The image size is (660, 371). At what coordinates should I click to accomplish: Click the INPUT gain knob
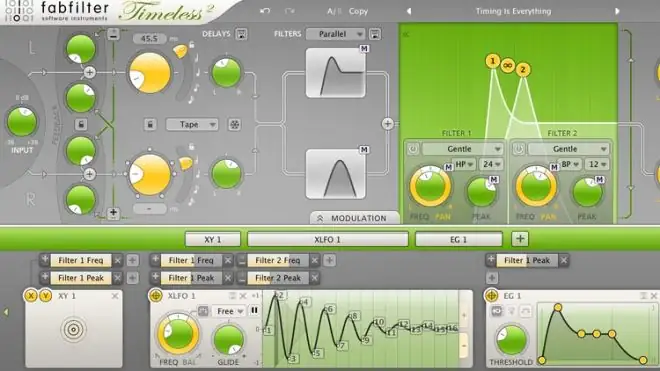(x=22, y=122)
